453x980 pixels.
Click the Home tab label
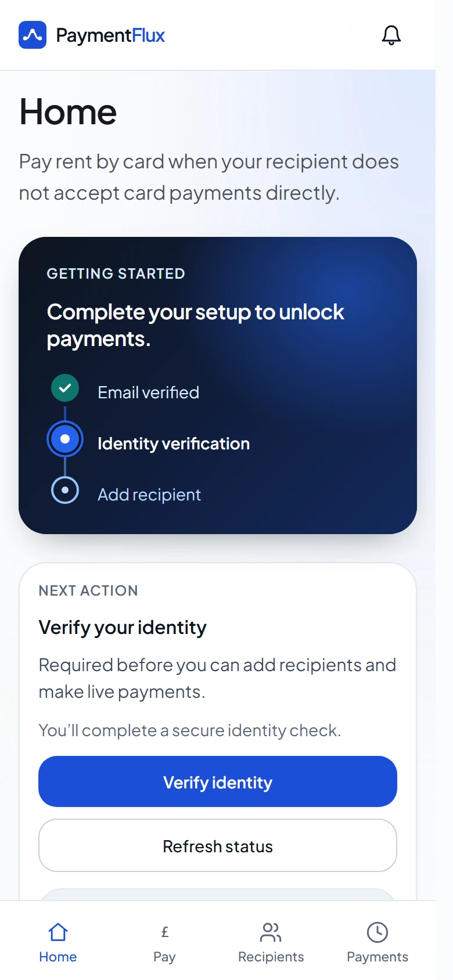(x=58, y=957)
